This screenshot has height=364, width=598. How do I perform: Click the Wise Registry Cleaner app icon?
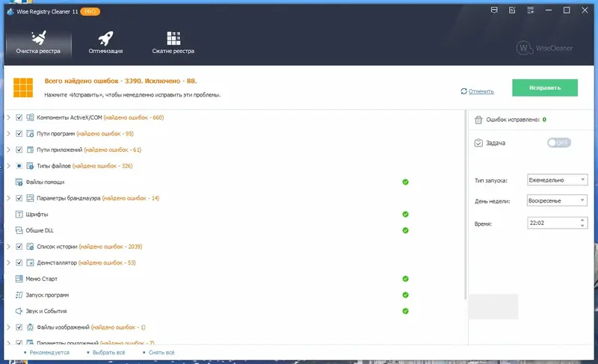pyautogui.click(x=10, y=11)
